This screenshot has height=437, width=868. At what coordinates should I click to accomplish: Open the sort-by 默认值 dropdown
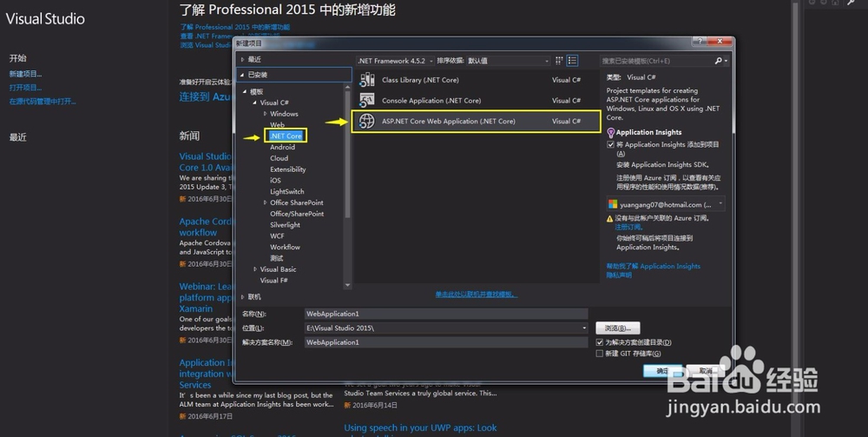(x=508, y=61)
